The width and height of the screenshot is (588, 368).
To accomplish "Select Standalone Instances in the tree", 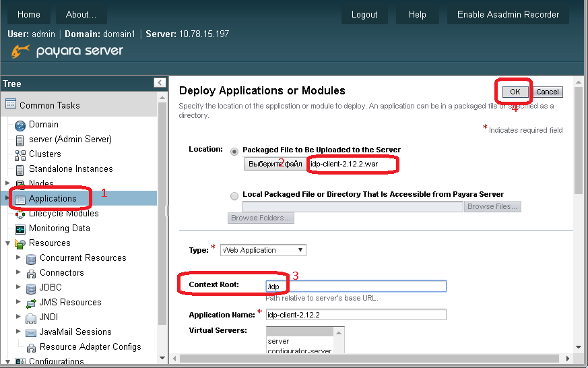I will [x=71, y=168].
